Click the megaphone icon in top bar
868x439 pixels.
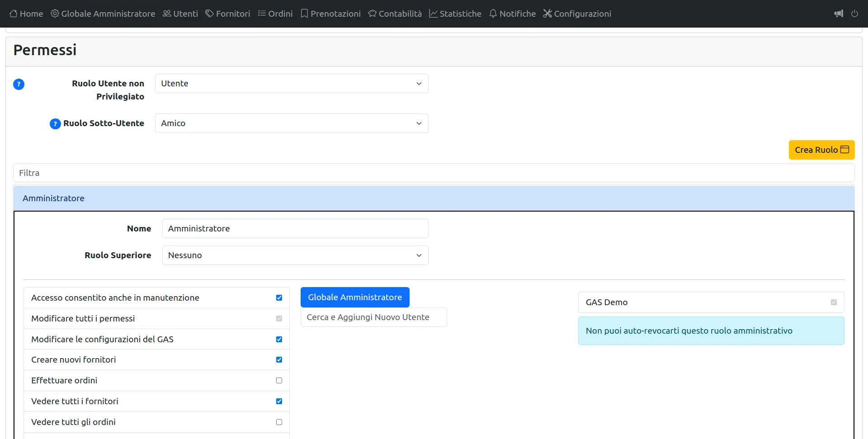coord(839,14)
